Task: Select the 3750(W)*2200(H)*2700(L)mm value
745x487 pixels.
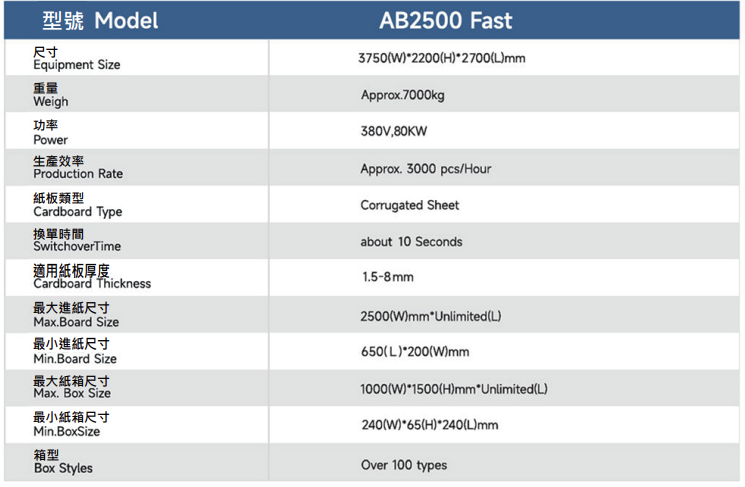Action: coord(441,58)
